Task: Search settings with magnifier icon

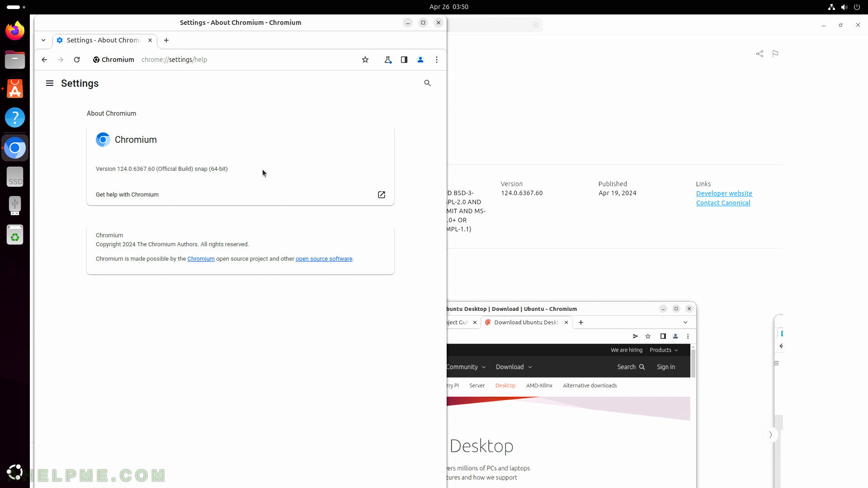Action: pos(428,83)
